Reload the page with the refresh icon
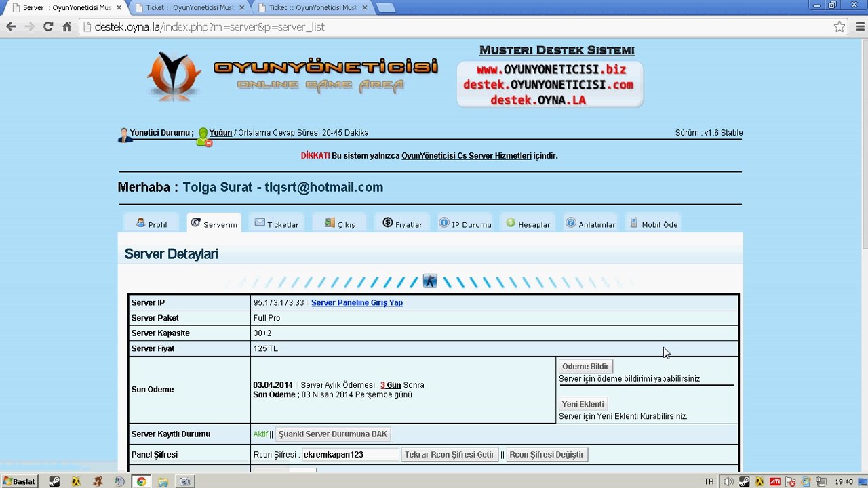The height and width of the screenshot is (488, 868). tap(48, 27)
